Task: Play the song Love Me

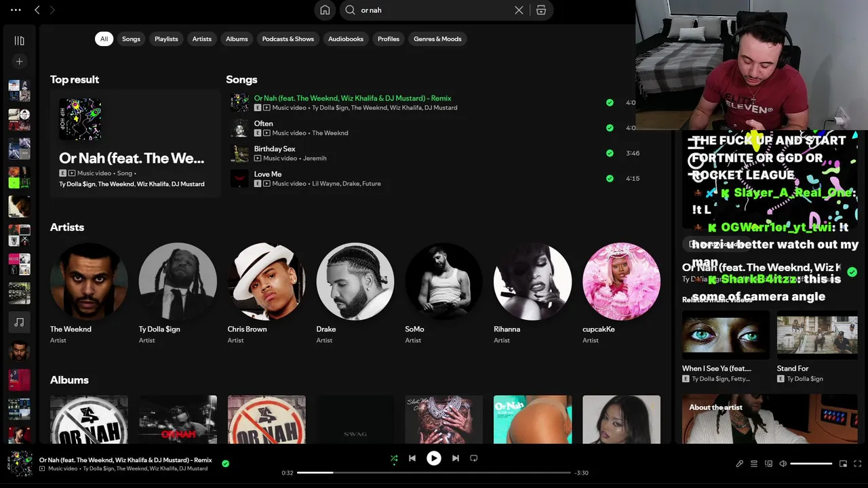Action: pos(268,174)
